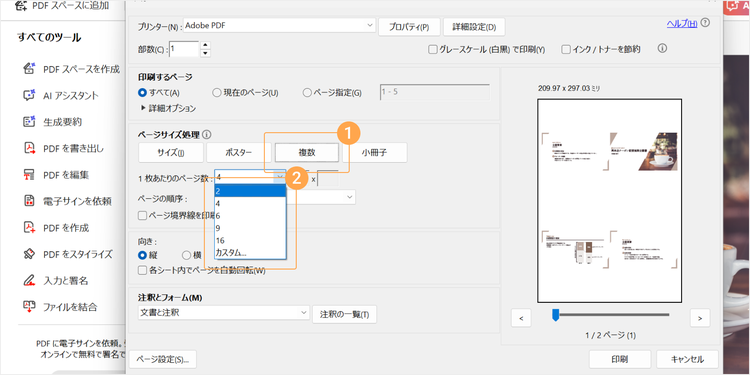This screenshot has height=375, width=750.
Task: Select ページ指定 radio button
Action: click(x=308, y=92)
